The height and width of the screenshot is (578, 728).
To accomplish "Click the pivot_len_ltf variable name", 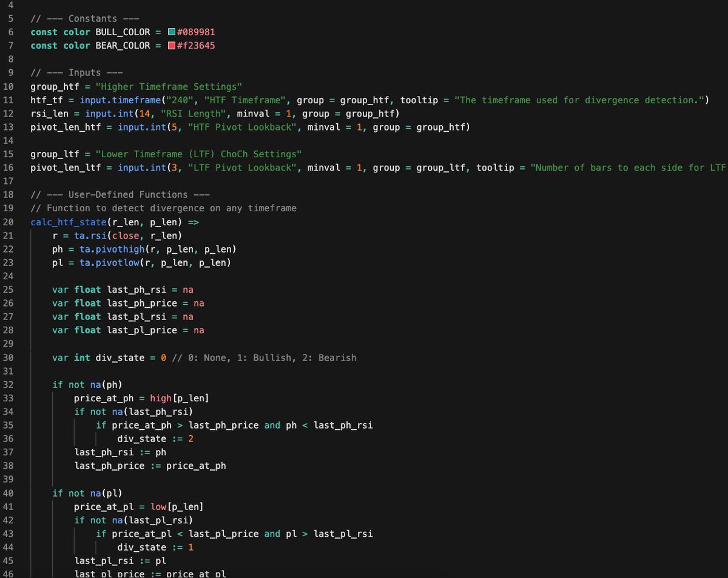I will 66,168.
